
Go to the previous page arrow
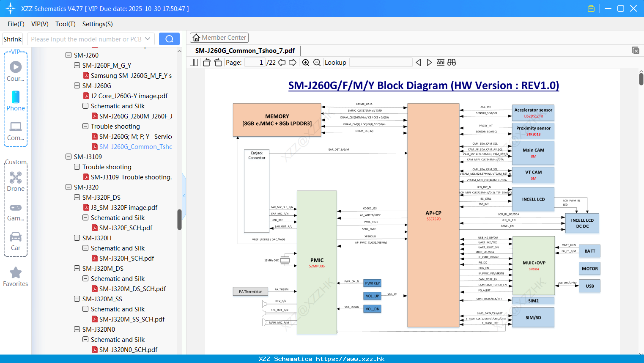[282, 62]
